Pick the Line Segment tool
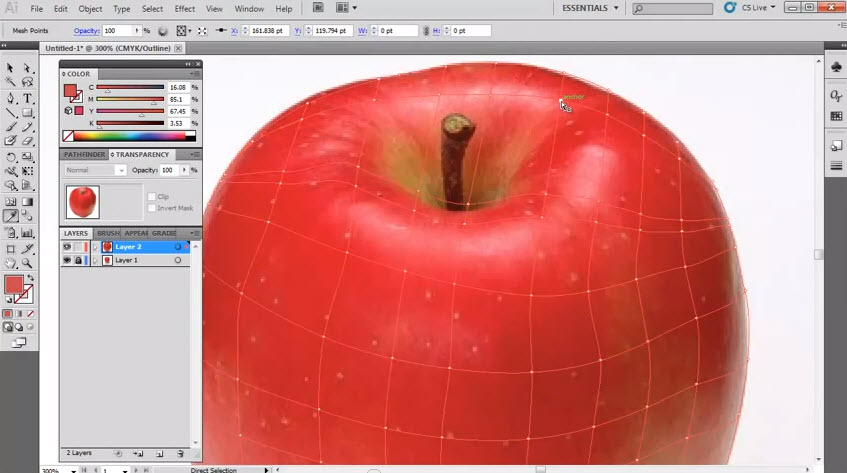Screen dimensions: 847x473 (x=10, y=113)
